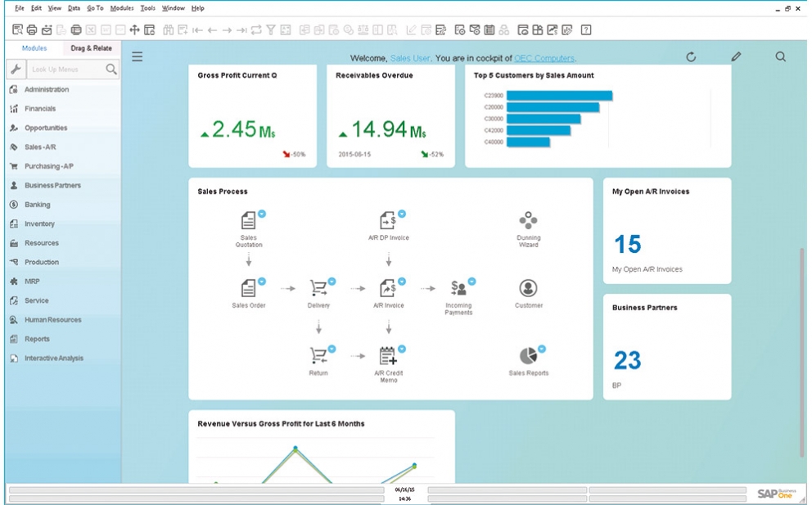This screenshot has height=505, width=812.
Task: Switch to the Drag & Relate tab
Action: [x=92, y=48]
